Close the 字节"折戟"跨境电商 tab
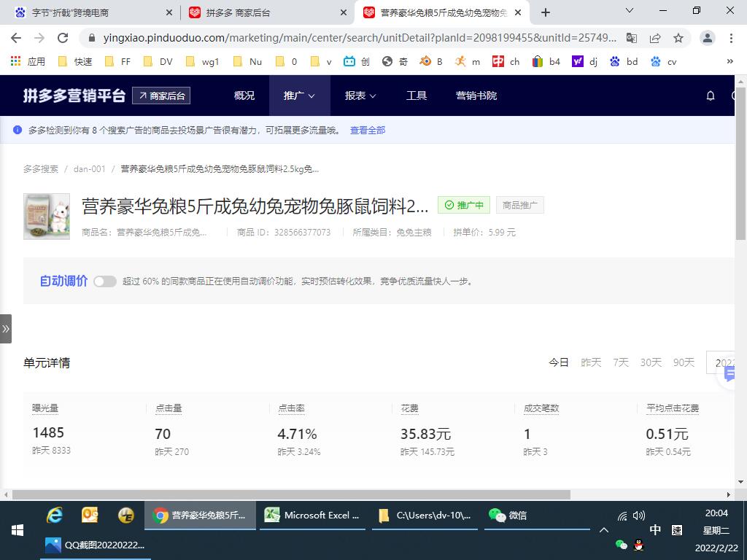747x560 pixels. coord(169,13)
